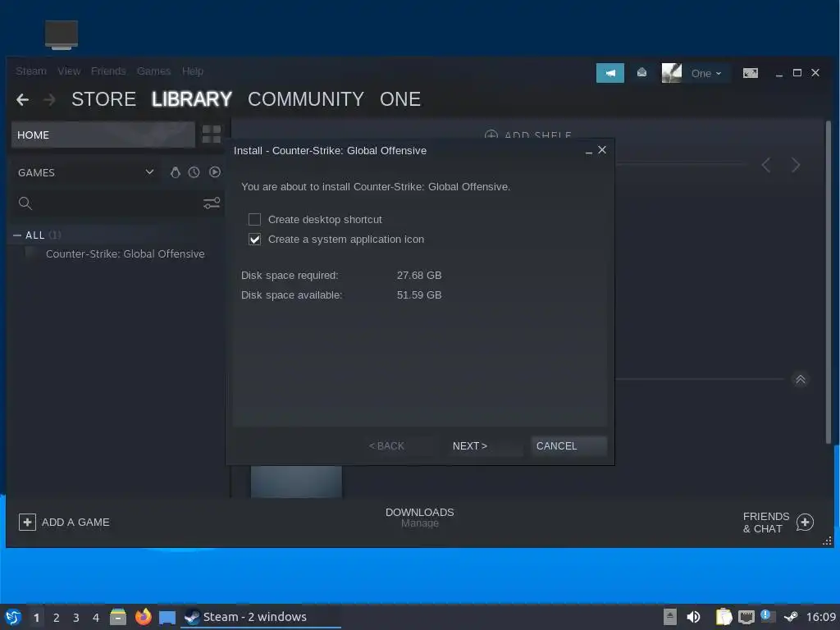Uncheck Create a system application icon
The height and width of the screenshot is (630, 840).
point(254,239)
